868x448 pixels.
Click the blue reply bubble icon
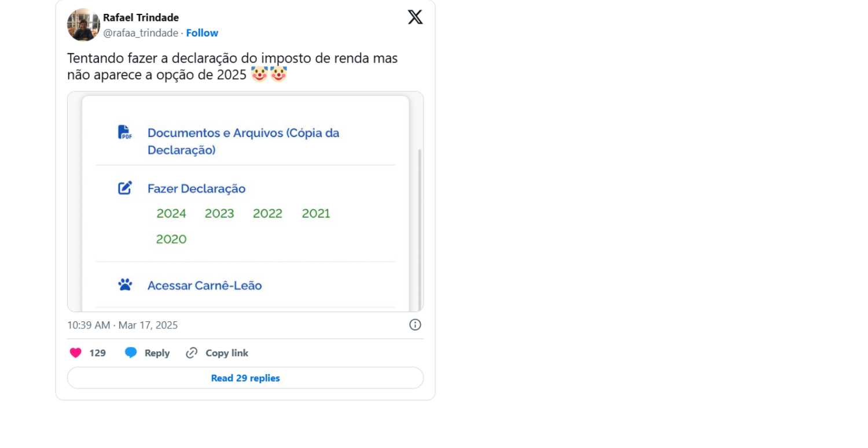pyautogui.click(x=131, y=353)
